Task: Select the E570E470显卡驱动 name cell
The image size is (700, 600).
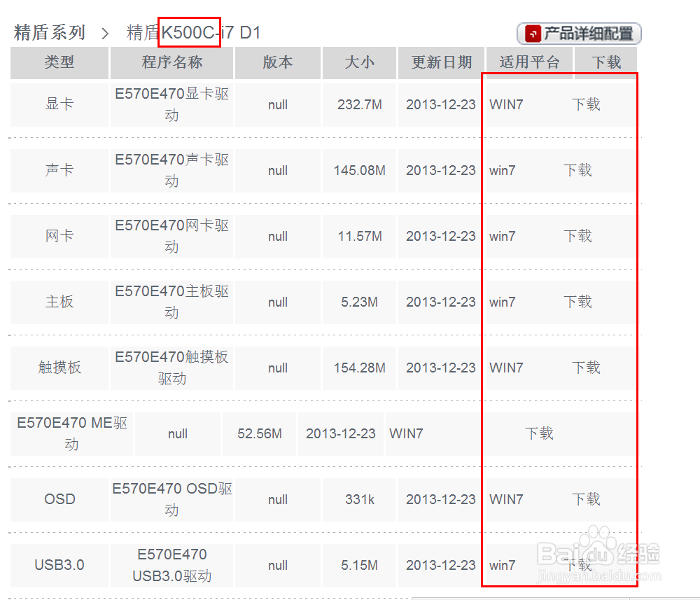Action: tap(172, 104)
